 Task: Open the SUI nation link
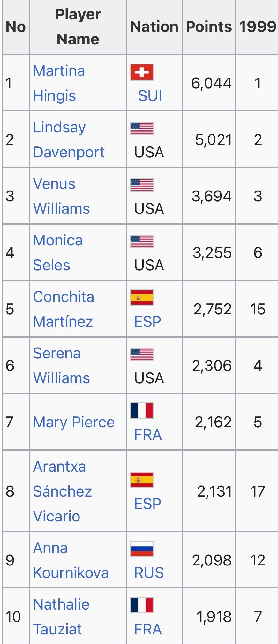(x=150, y=95)
